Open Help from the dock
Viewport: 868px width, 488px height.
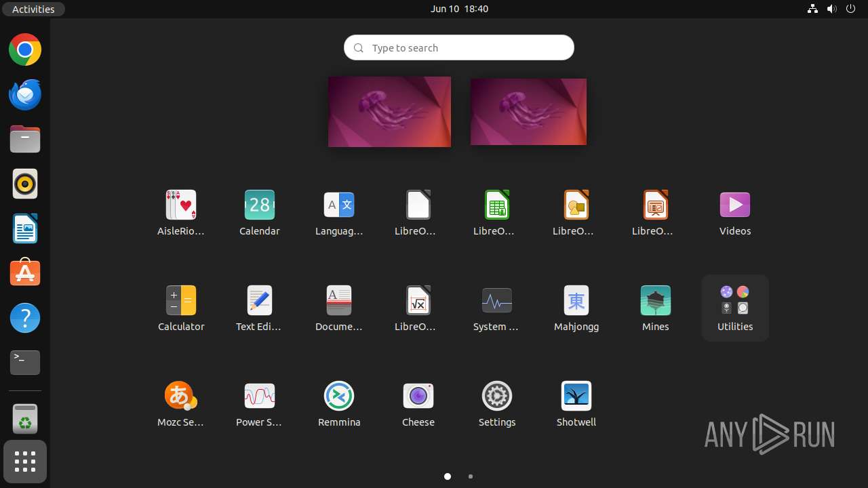click(x=25, y=318)
